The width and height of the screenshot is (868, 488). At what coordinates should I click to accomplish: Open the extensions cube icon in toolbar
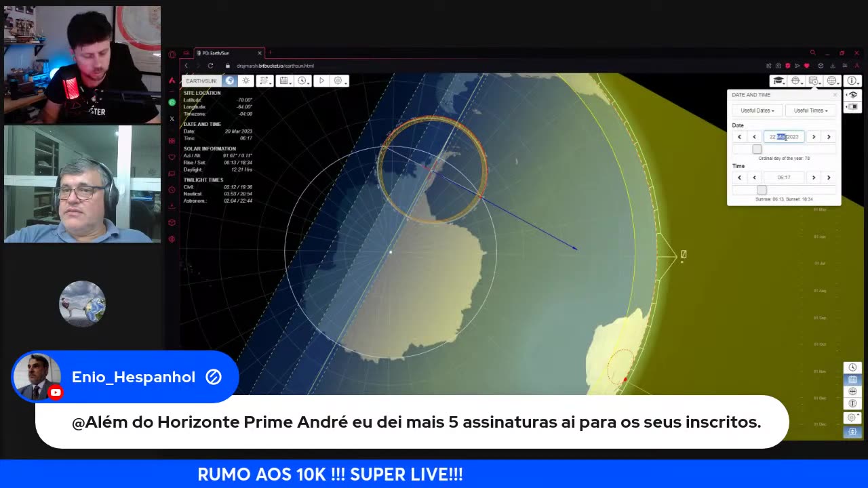[821, 66]
